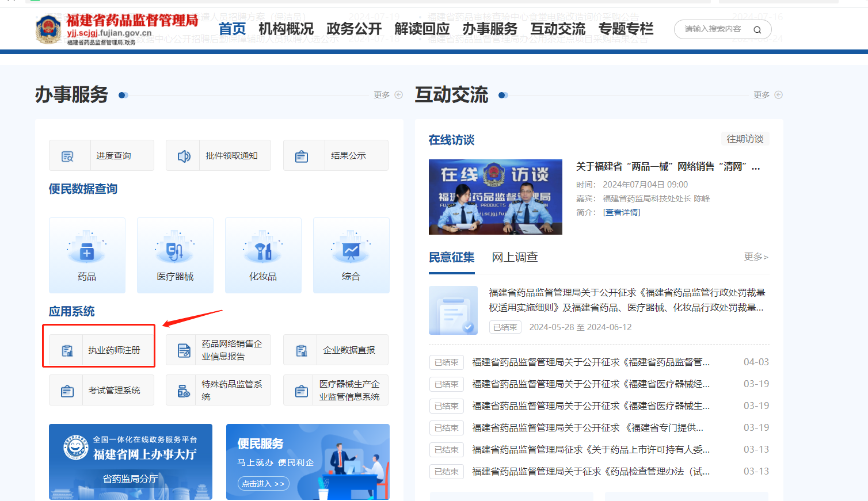
Task: Click the 考试管理系统 icon
Action: click(x=67, y=391)
